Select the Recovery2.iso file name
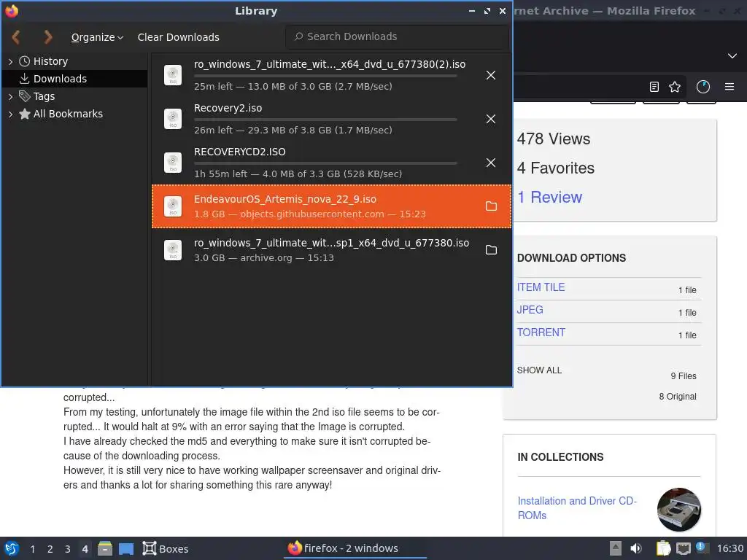This screenshot has width=747, height=560. [x=228, y=108]
